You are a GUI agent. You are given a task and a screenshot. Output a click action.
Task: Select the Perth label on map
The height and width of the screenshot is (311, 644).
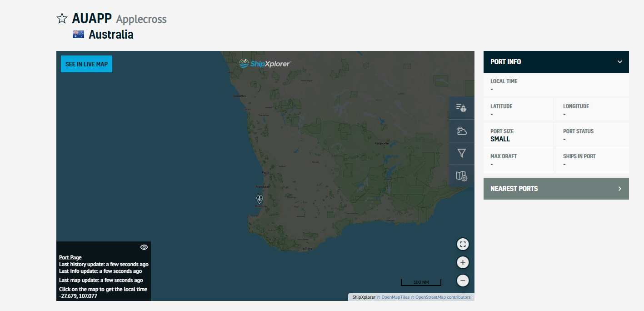click(x=265, y=173)
